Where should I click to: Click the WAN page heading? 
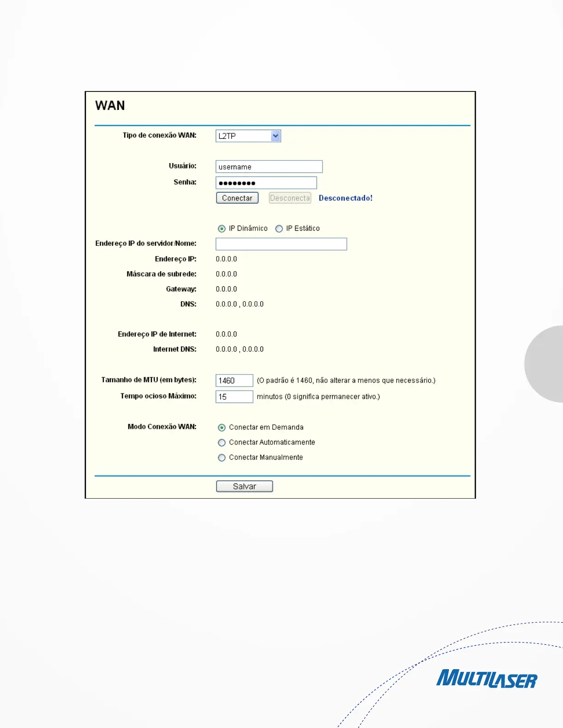[110, 106]
